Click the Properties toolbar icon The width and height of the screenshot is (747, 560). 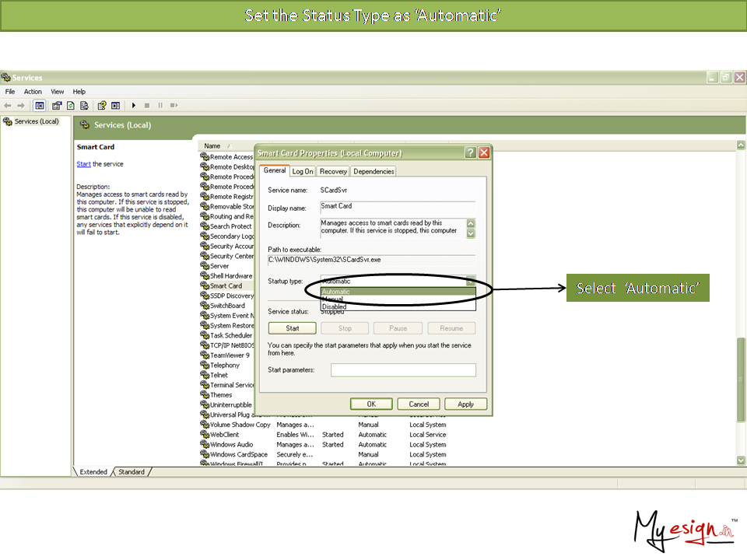coord(58,105)
